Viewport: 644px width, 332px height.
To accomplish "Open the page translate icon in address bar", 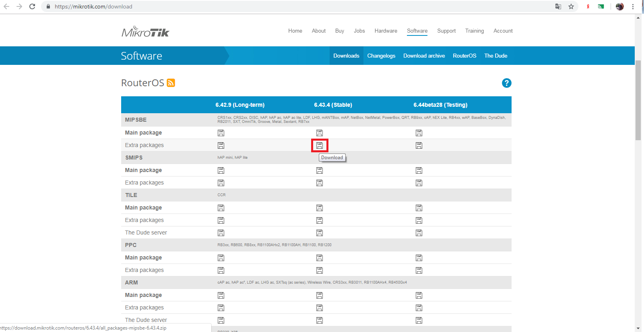I will [x=558, y=6].
